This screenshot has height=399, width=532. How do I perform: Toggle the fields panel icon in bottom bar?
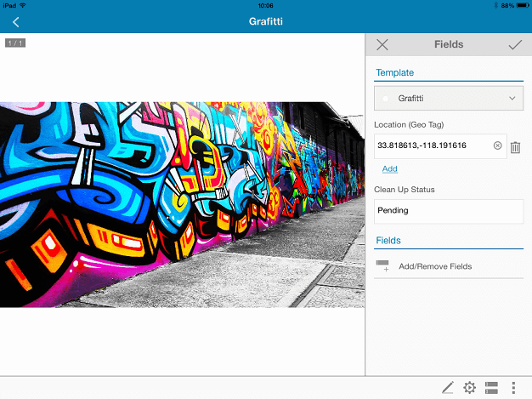click(x=491, y=387)
